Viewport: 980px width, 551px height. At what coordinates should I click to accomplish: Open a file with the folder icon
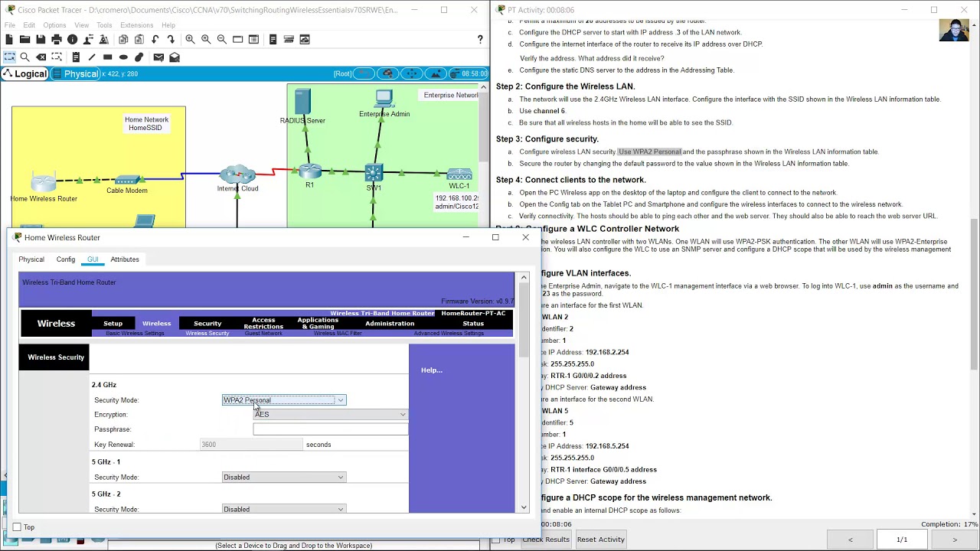pyautogui.click(x=25, y=39)
